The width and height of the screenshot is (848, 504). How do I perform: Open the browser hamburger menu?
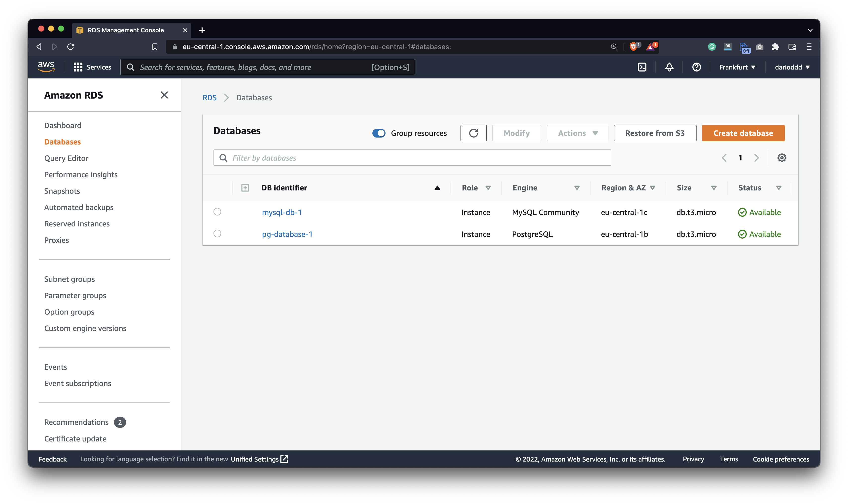(x=809, y=47)
